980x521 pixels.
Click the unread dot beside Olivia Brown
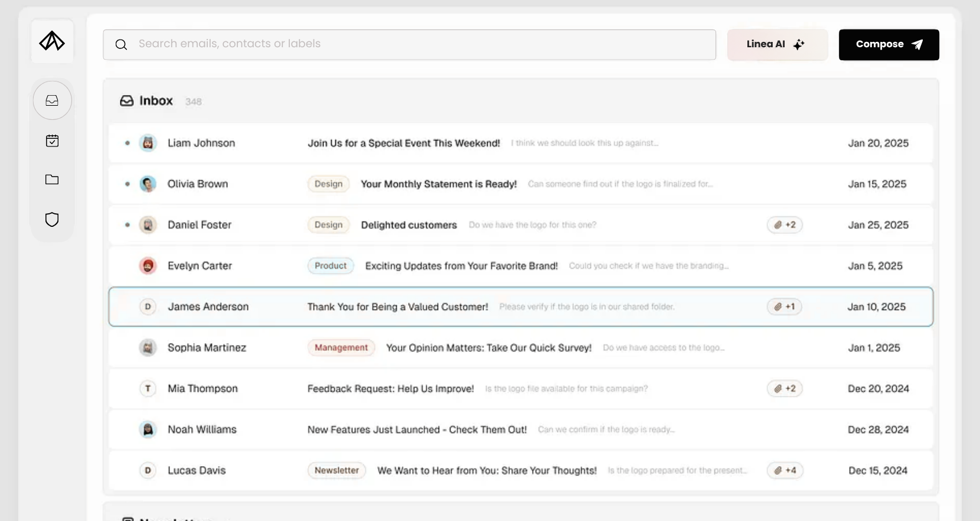(x=127, y=184)
